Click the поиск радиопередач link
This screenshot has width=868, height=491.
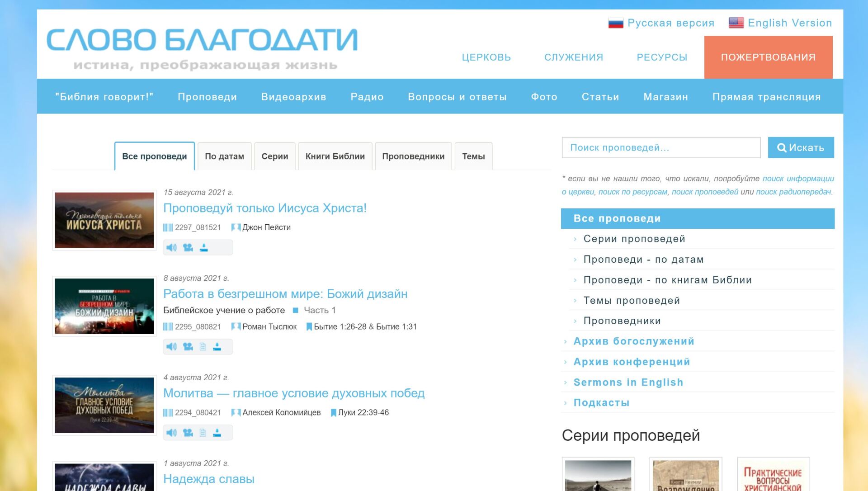coord(793,192)
